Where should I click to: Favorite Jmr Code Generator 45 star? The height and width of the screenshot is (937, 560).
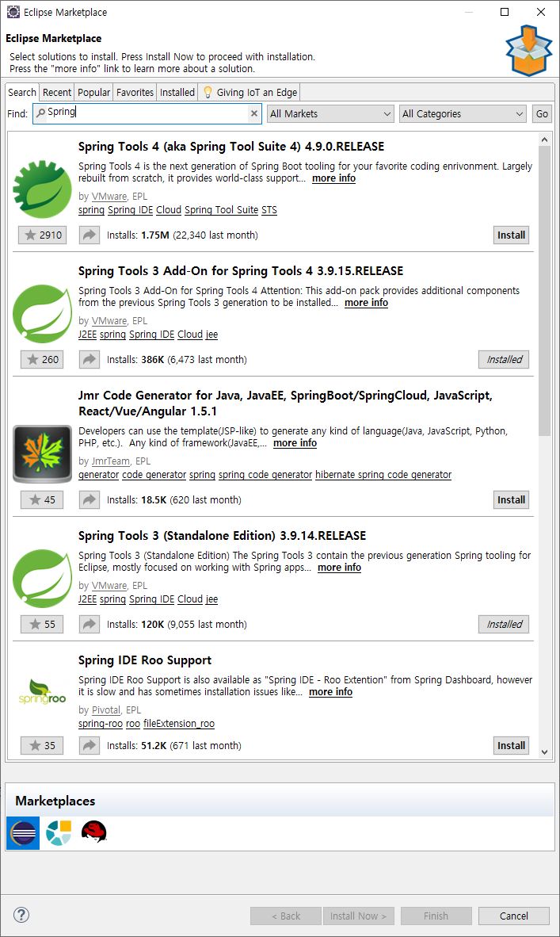click(x=42, y=499)
